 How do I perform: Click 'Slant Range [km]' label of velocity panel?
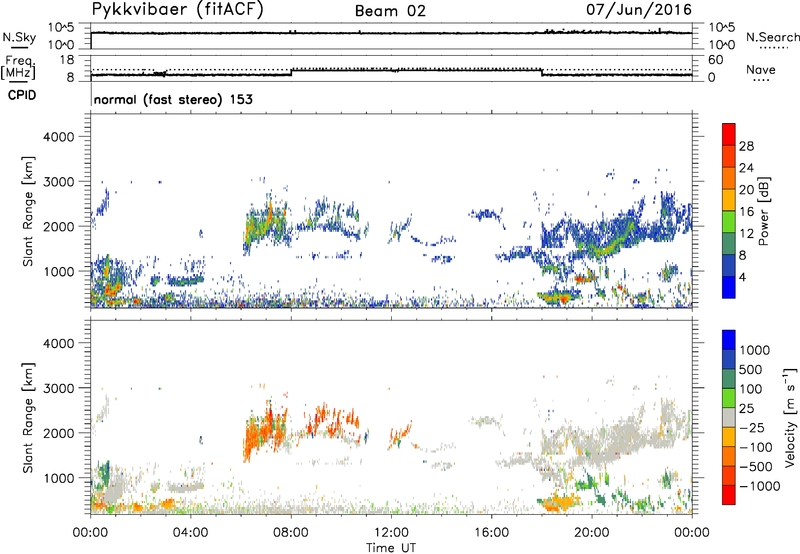point(28,417)
